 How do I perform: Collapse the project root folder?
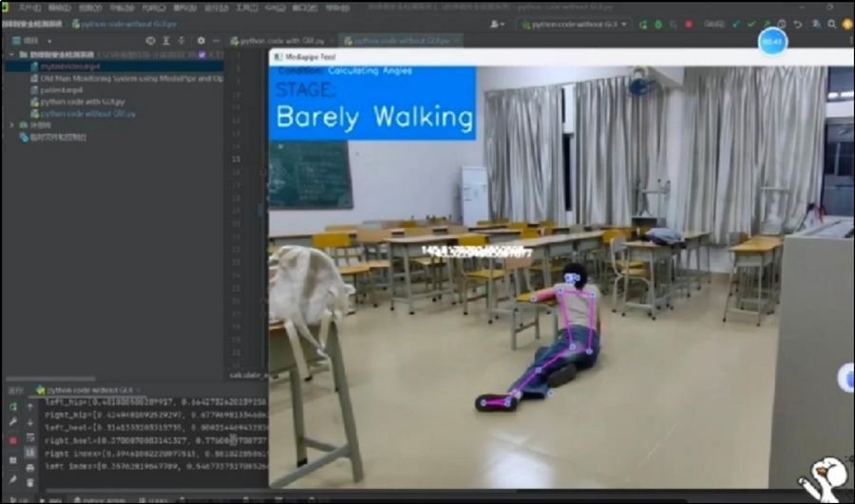point(10,54)
